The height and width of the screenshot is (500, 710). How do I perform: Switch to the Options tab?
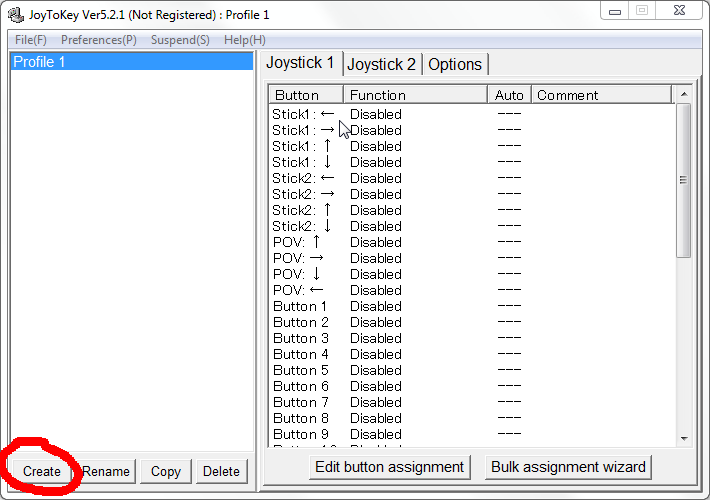[x=455, y=64]
